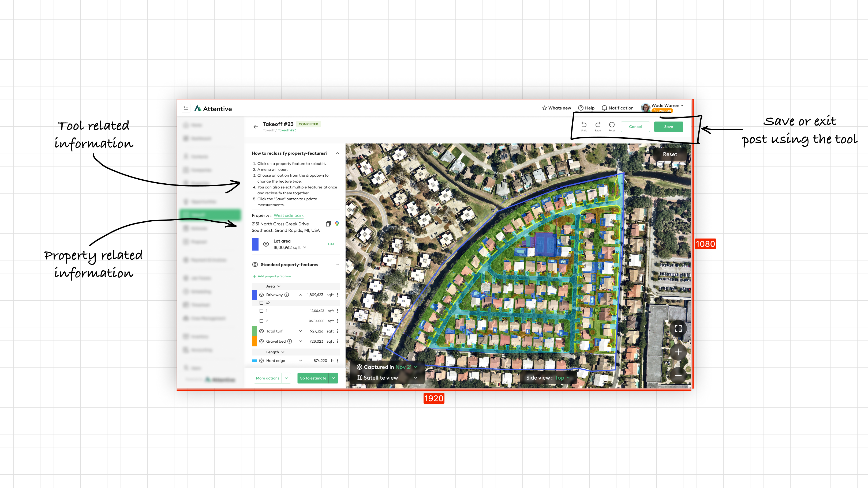Click the Undo arrow icon
This screenshot has width=868, height=488.
[583, 125]
